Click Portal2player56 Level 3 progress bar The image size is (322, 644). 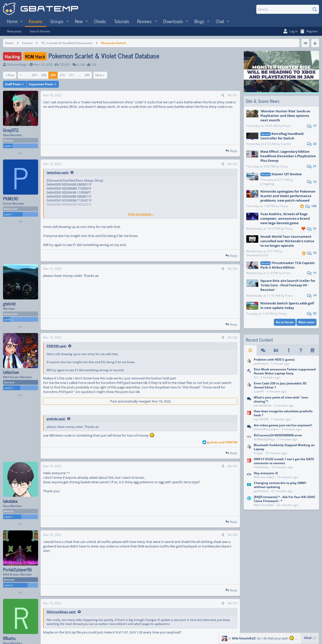pos(21,585)
